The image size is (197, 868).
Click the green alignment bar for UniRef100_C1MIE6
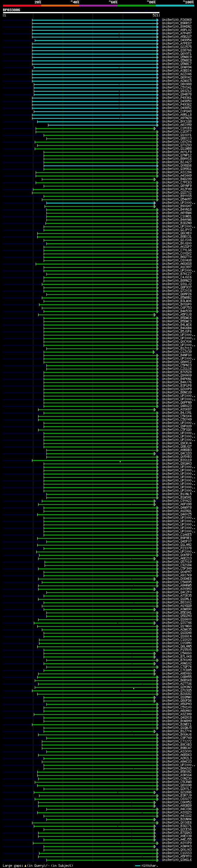click(96, 128)
